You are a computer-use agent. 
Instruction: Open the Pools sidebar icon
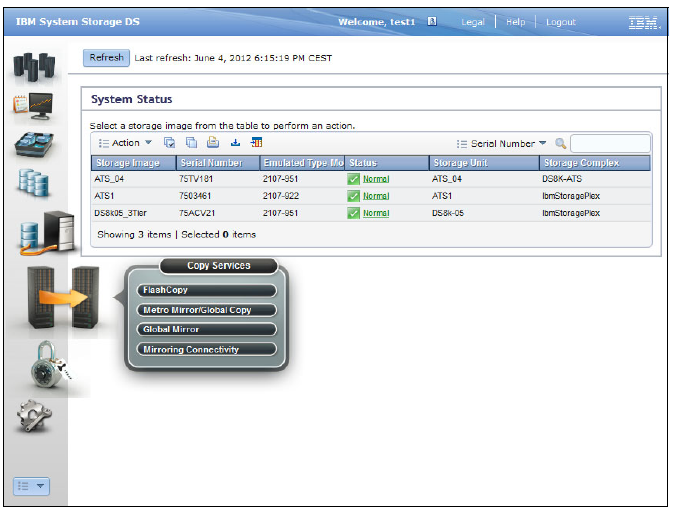pyautogui.click(x=34, y=144)
